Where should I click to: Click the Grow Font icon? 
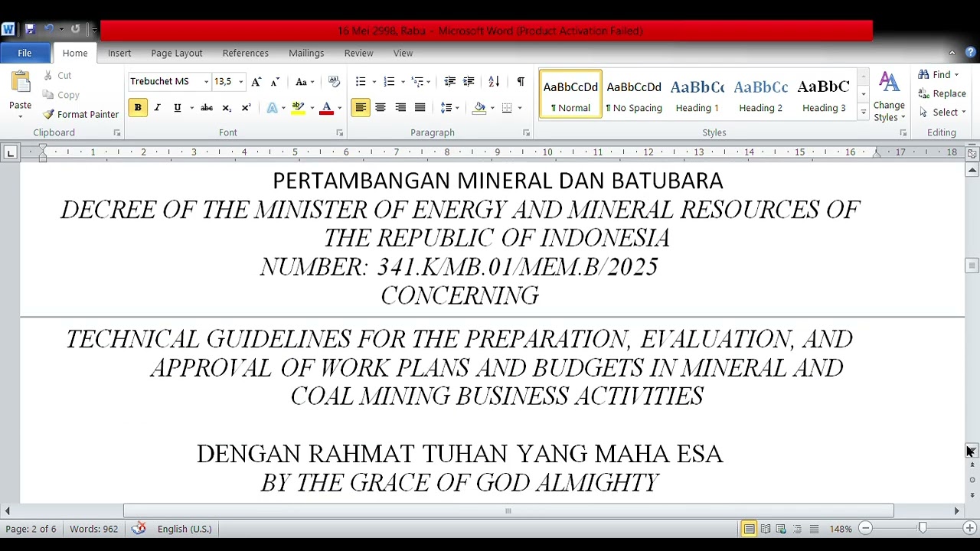coord(256,82)
